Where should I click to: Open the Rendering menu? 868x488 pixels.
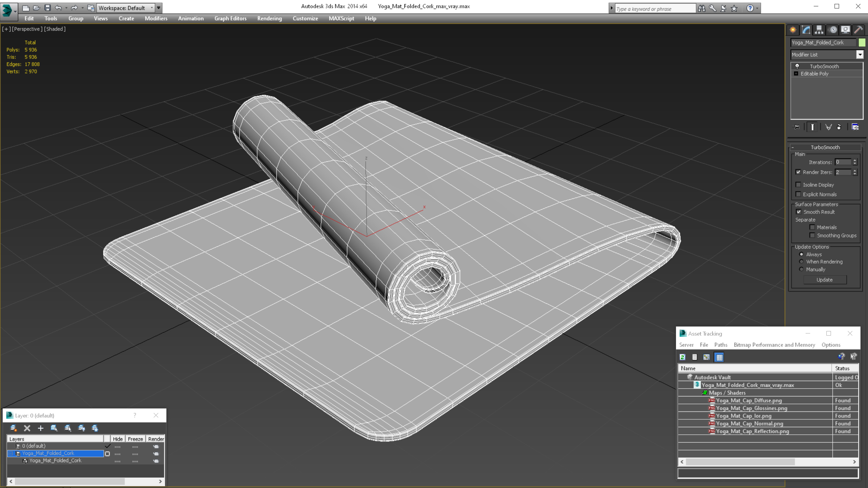269,18
